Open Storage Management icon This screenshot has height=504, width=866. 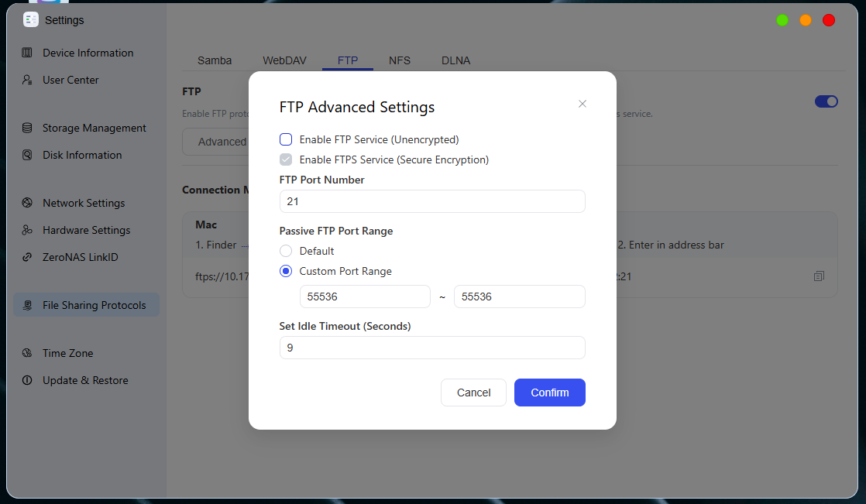point(26,128)
